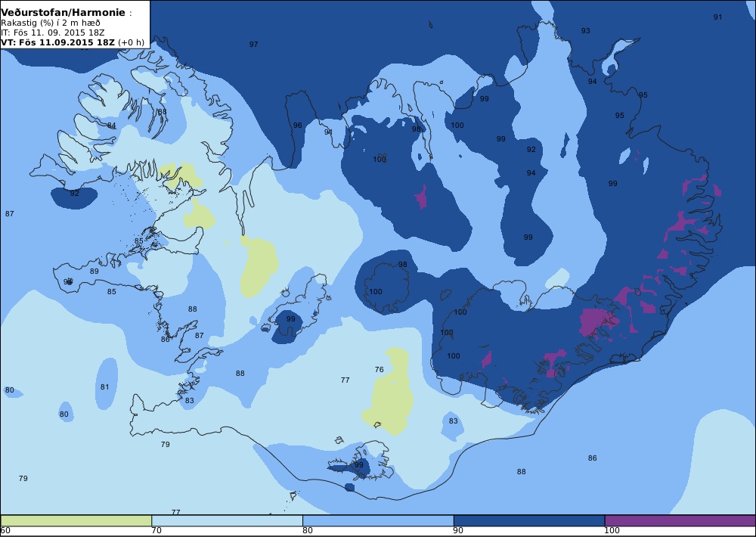The image size is (756, 537).
Task: Click the 'VT: Fös 11.09.2015 18Z (+0 h)' line
Action: click(x=73, y=42)
